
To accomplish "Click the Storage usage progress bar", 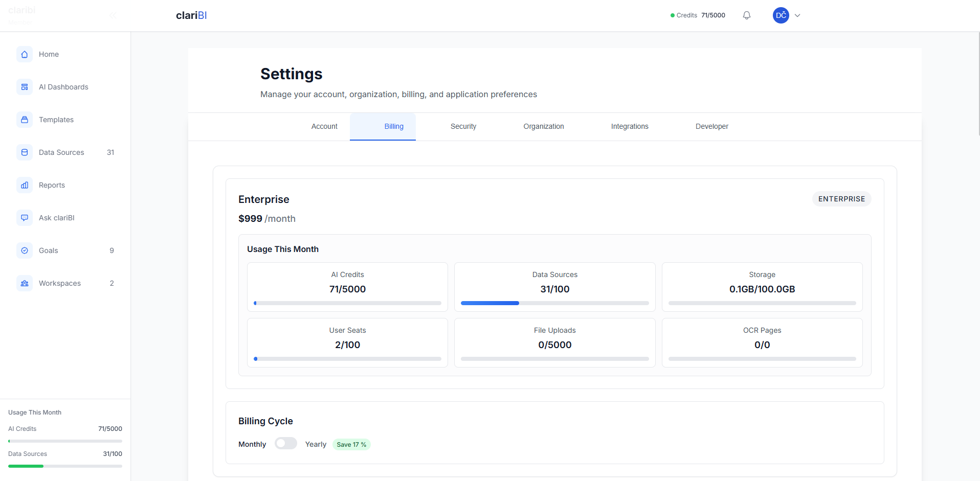I will click(762, 303).
